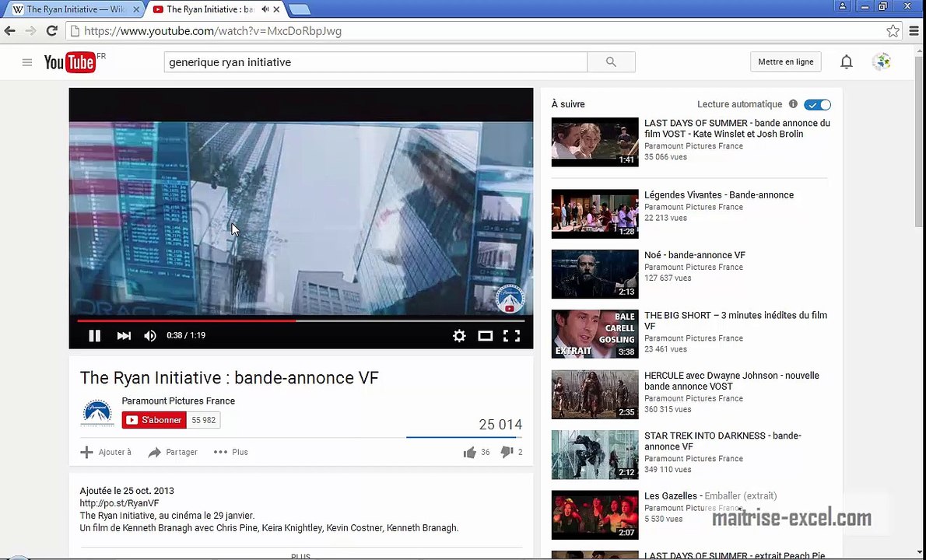Screen dimensions: 926x560
Task: Open the HERCULE thumbnail with 2:35 duration
Action: [x=595, y=394]
